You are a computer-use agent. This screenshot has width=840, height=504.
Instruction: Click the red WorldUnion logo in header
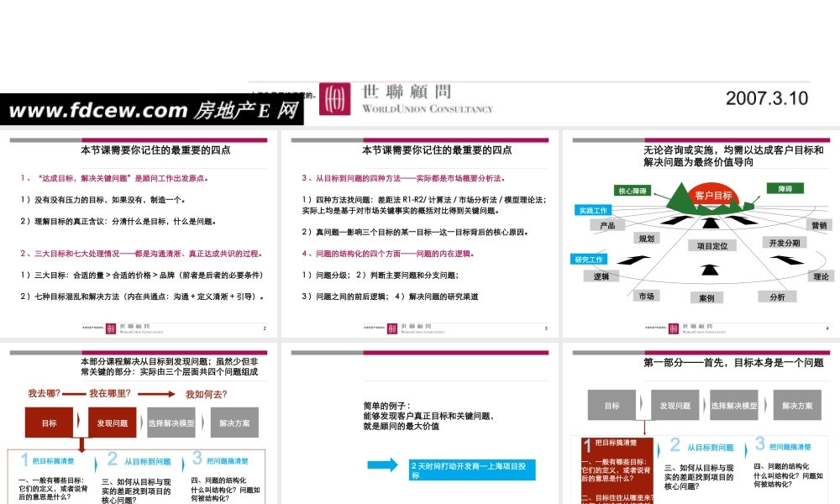pos(335,99)
